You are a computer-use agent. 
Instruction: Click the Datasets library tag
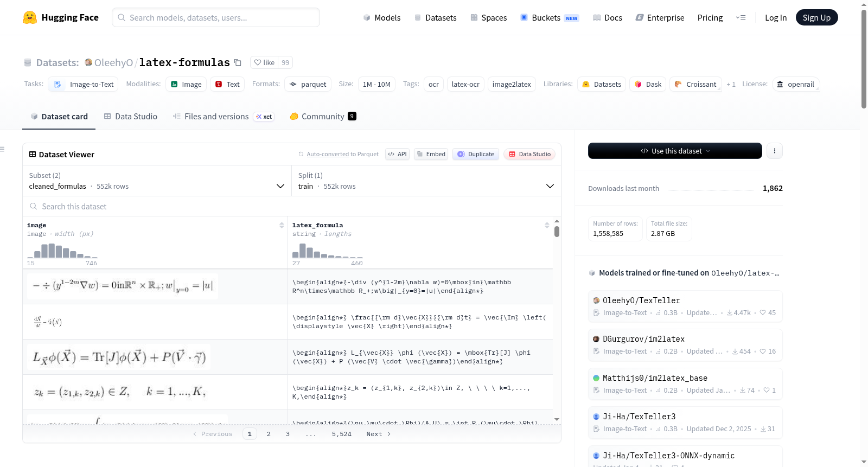click(602, 84)
